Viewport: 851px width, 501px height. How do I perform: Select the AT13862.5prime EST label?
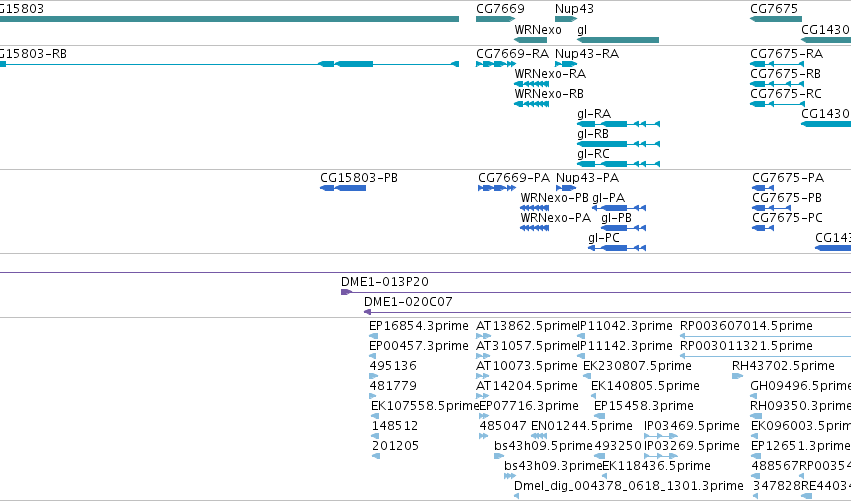click(x=526, y=326)
